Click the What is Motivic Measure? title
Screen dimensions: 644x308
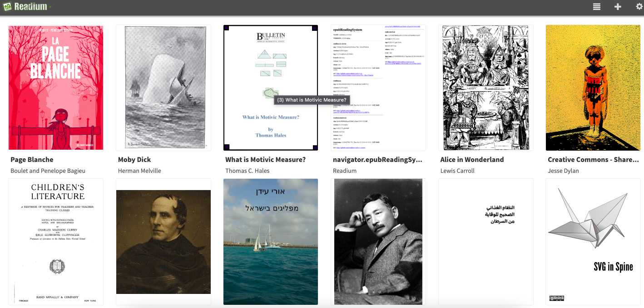point(266,160)
